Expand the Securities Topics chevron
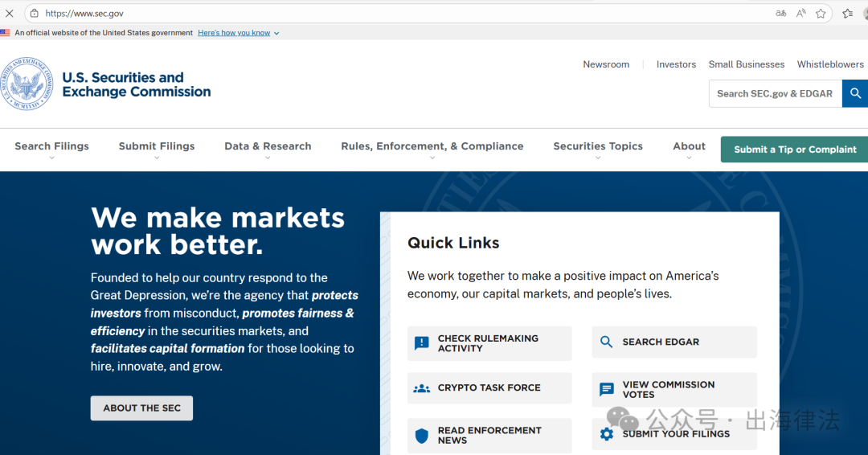Screen dimensions: 868x455 point(598,158)
